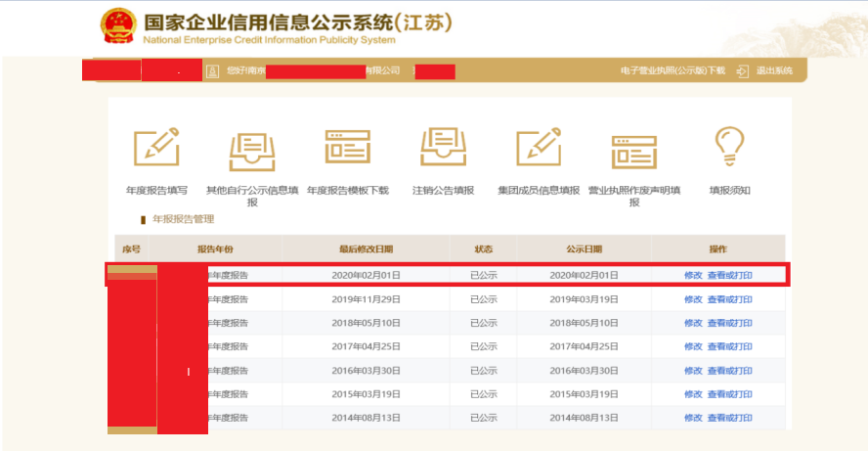Click 修改 for 2020年02月01日 report
Image resolution: width=868 pixels, height=451 pixels.
693,275
